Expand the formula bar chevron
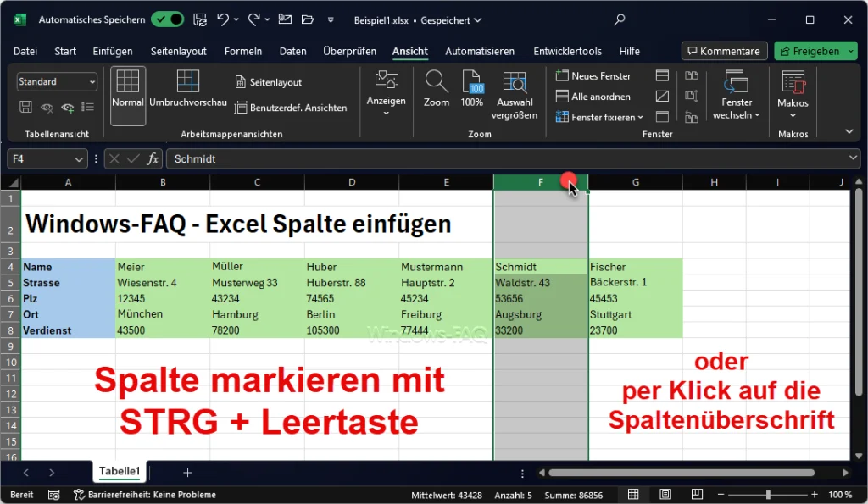This screenshot has height=504, width=868. [x=853, y=158]
